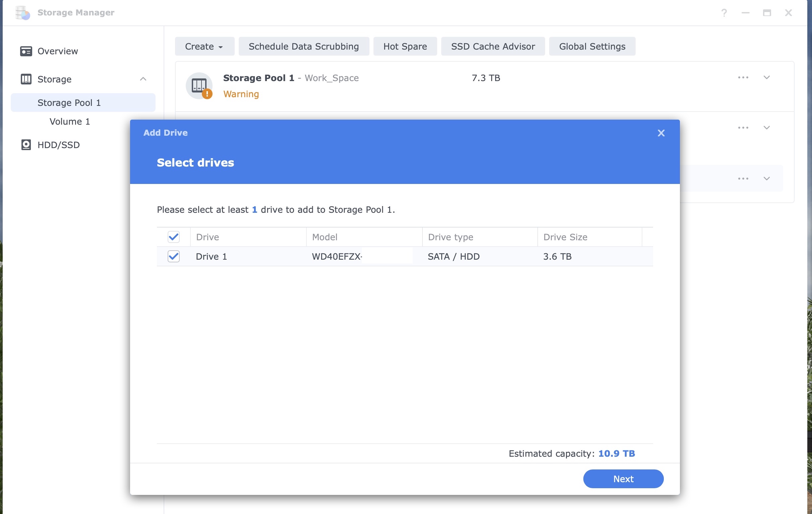Toggle the select-all drives header checkbox
Image resolution: width=812 pixels, height=514 pixels.
[174, 237]
